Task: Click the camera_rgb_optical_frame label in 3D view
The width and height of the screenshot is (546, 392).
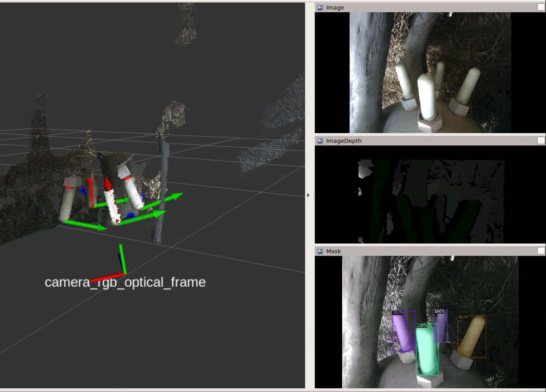Action: tap(125, 282)
